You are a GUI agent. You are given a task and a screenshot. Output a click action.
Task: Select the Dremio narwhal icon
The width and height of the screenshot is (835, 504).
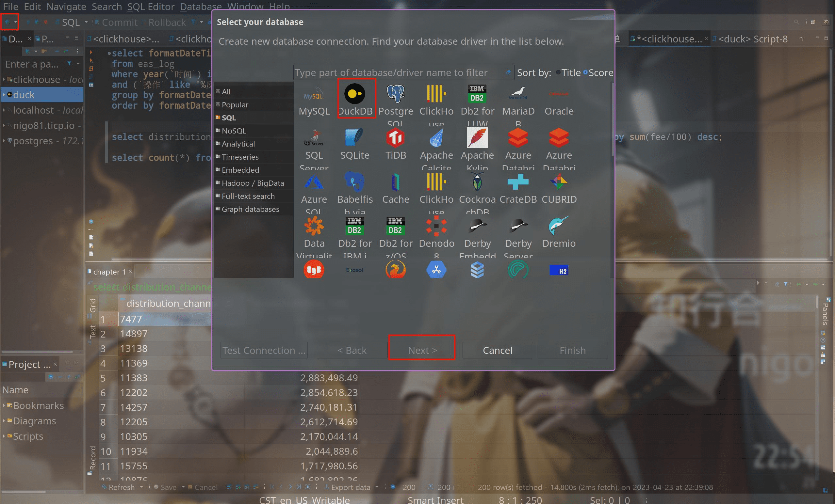coord(559,226)
